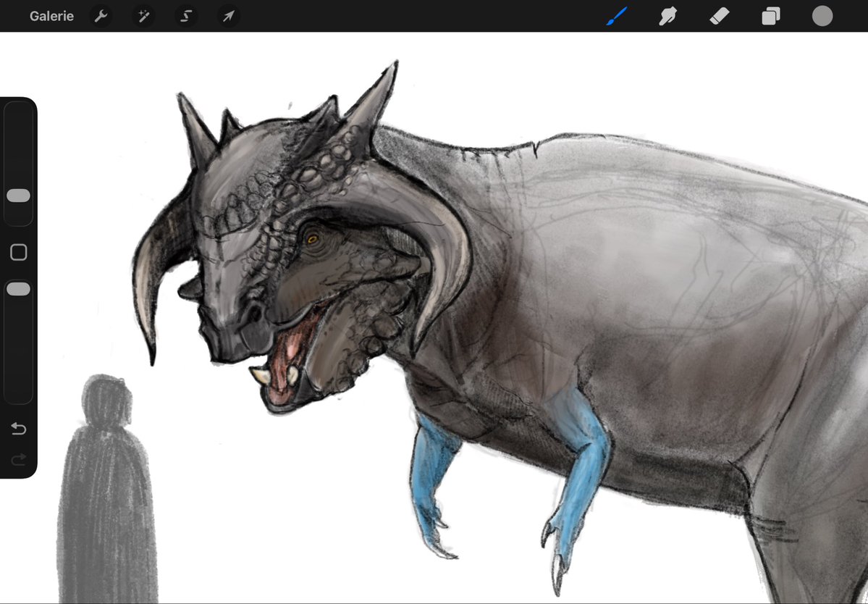The height and width of the screenshot is (604, 868).
Task: Activate the Transform arrow tool
Action: click(227, 15)
